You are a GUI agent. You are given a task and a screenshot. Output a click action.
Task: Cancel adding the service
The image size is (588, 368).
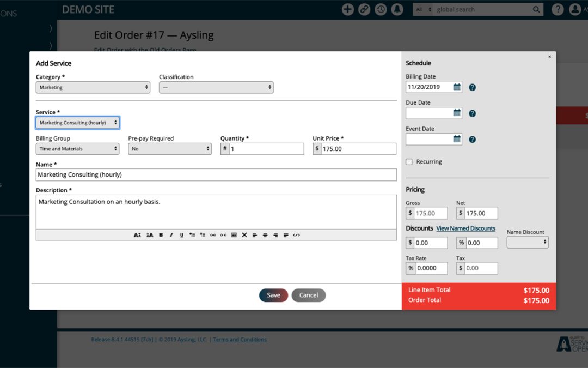click(x=309, y=295)
